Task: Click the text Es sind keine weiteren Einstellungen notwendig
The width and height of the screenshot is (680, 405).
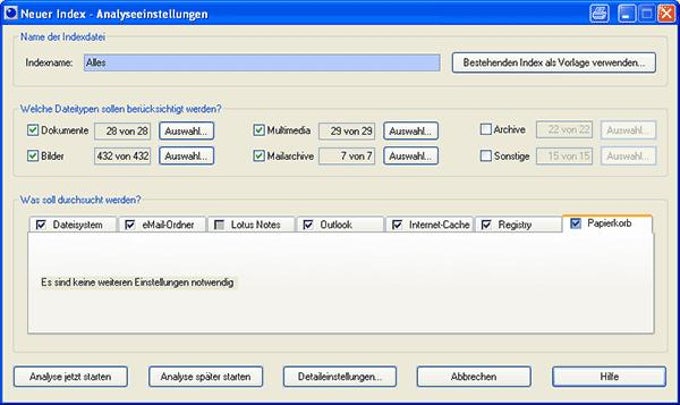Action: tap(137, 282)
